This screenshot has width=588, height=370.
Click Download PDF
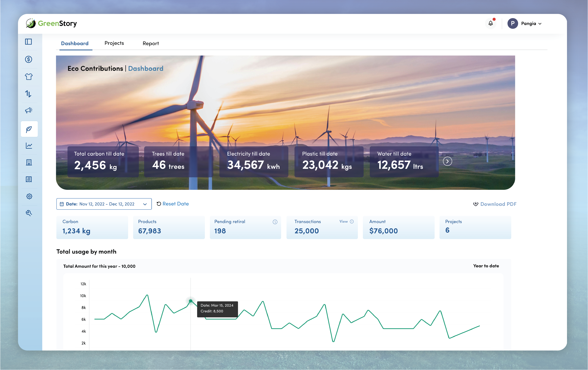pyautogui.click(x=498, y=204)
